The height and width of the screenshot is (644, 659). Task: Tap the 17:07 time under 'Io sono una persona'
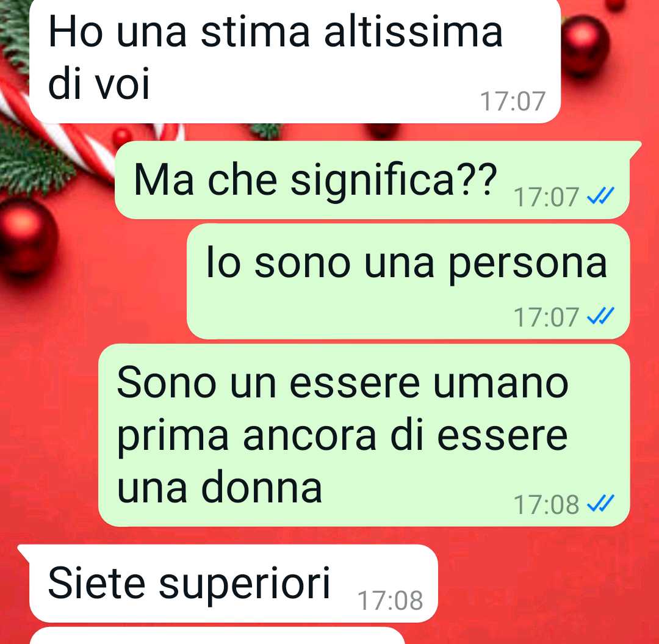click(546, 317)
